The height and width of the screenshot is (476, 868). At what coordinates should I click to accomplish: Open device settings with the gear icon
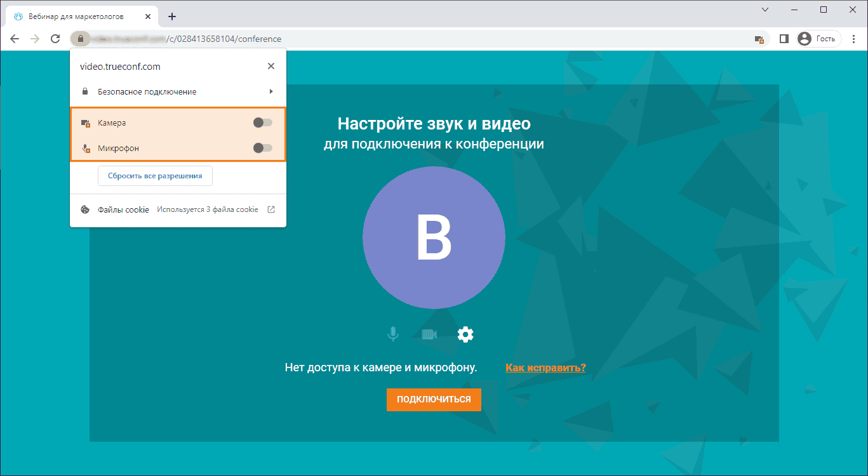[465, 334]
